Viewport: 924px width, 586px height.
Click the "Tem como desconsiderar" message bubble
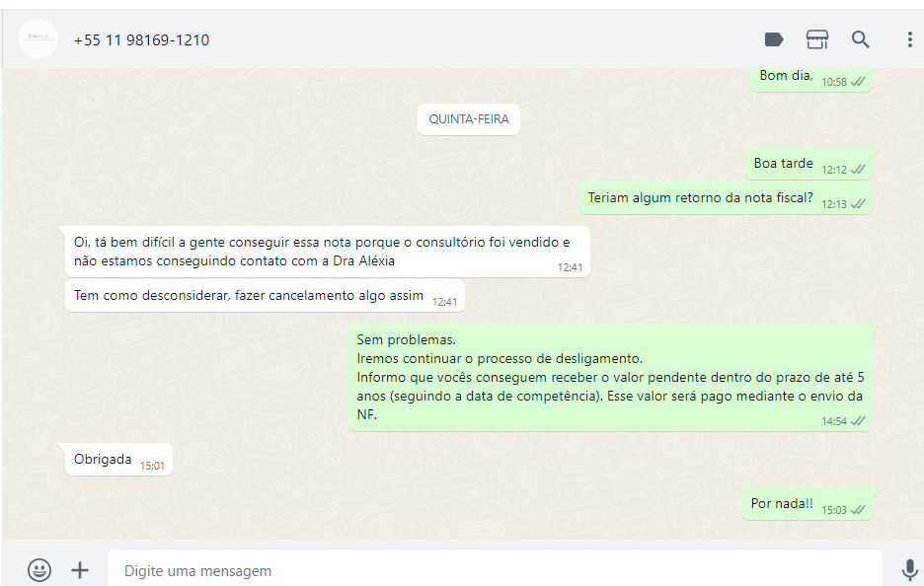pos(265,296)
